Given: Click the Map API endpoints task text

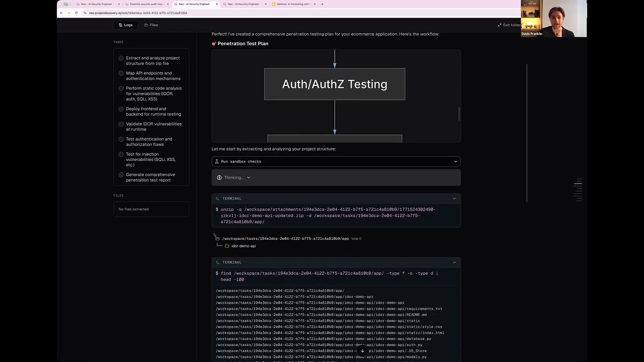Looking at the screenshot, I should [x=153, y=76].
